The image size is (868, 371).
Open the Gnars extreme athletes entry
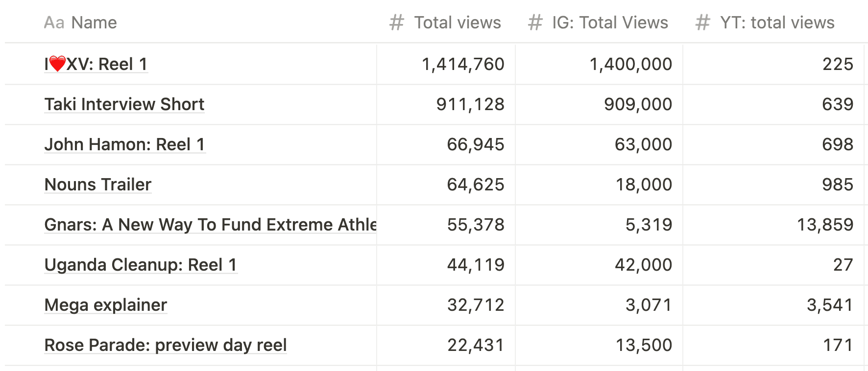[210, 225]
